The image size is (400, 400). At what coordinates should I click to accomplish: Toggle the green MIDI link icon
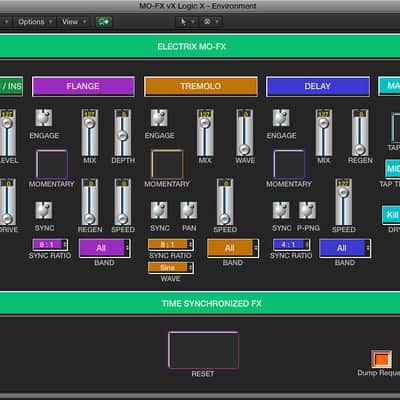(104, 22)
